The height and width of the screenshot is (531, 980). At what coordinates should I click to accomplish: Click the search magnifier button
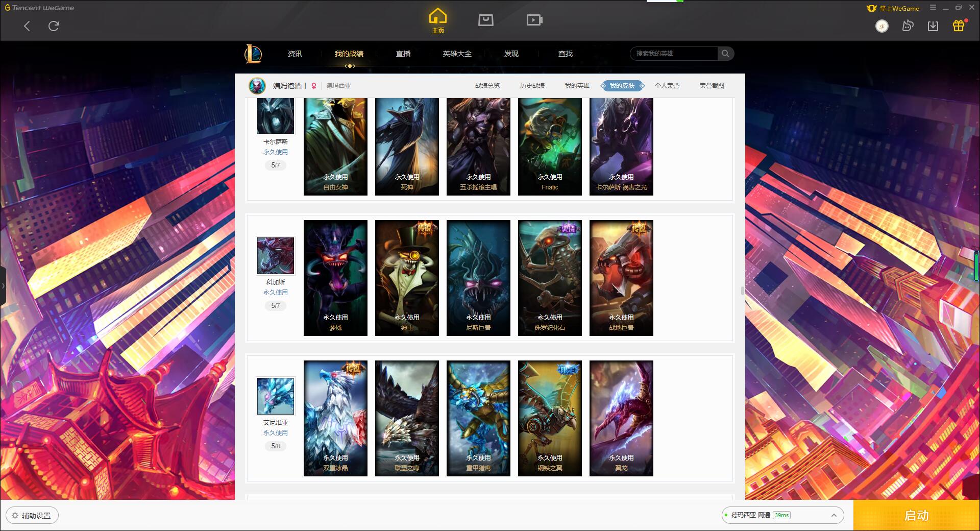pyautogui.click(x=725, y=54)
